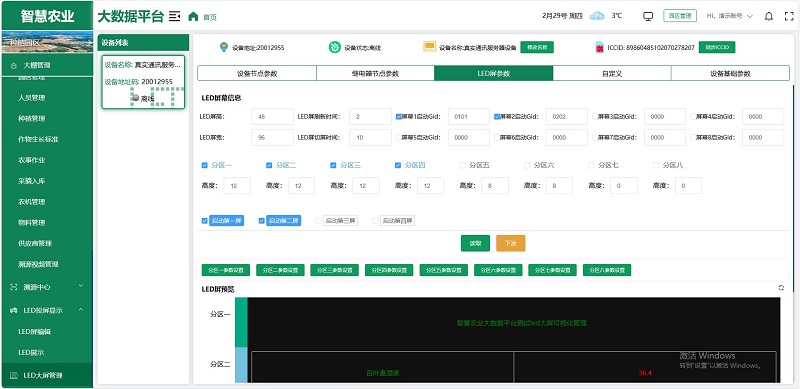Click the 修改名称 button
The height and width of the screenshot is (389, 800).
tap(537, 47)
